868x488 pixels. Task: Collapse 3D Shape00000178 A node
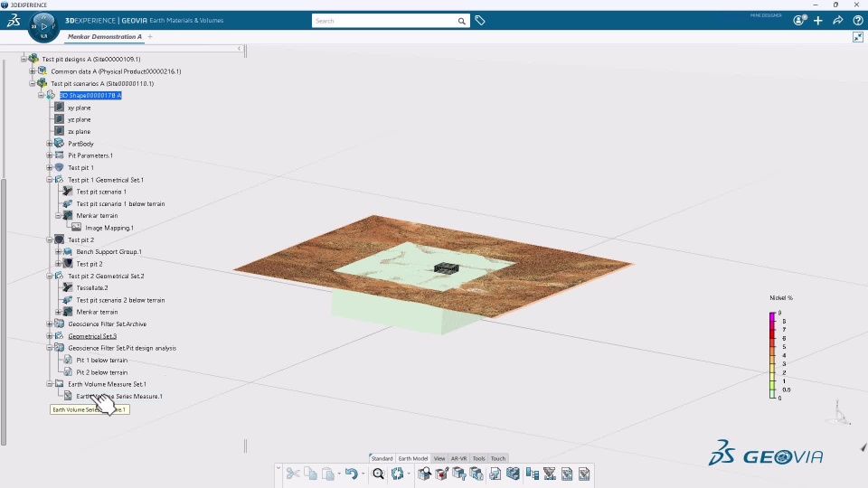pos(41,95)
